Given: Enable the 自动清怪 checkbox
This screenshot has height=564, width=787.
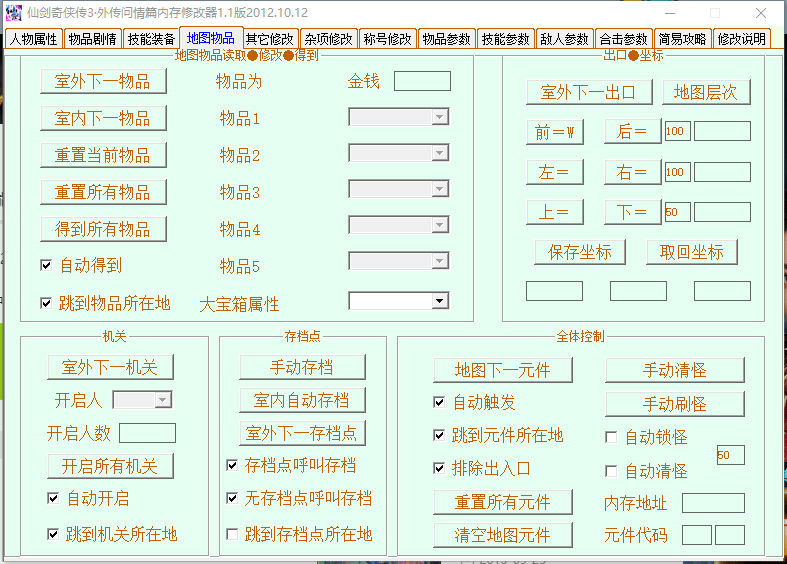Looking at the screenshot, I should (x=611, y=471).
